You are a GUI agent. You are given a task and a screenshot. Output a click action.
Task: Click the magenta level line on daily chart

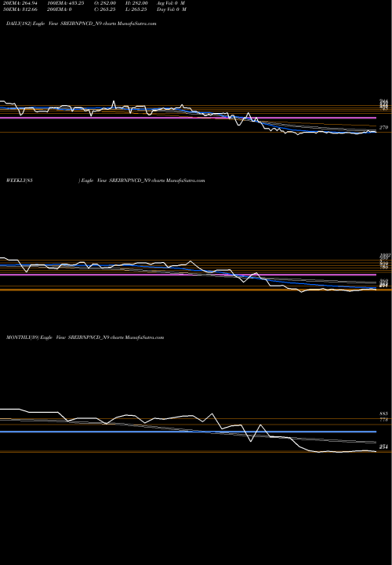188,118
